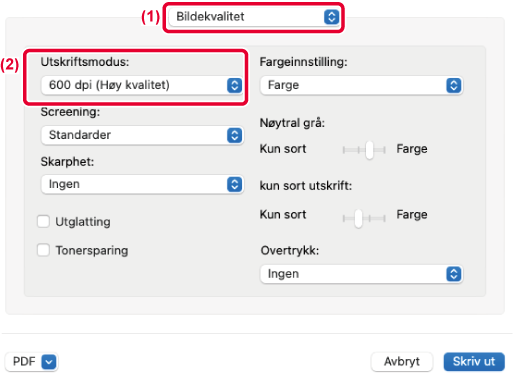This screenshot has width=513, height=381.
Task: Open the Overtrykk Ingen dropdown
Action: (361, 274)
